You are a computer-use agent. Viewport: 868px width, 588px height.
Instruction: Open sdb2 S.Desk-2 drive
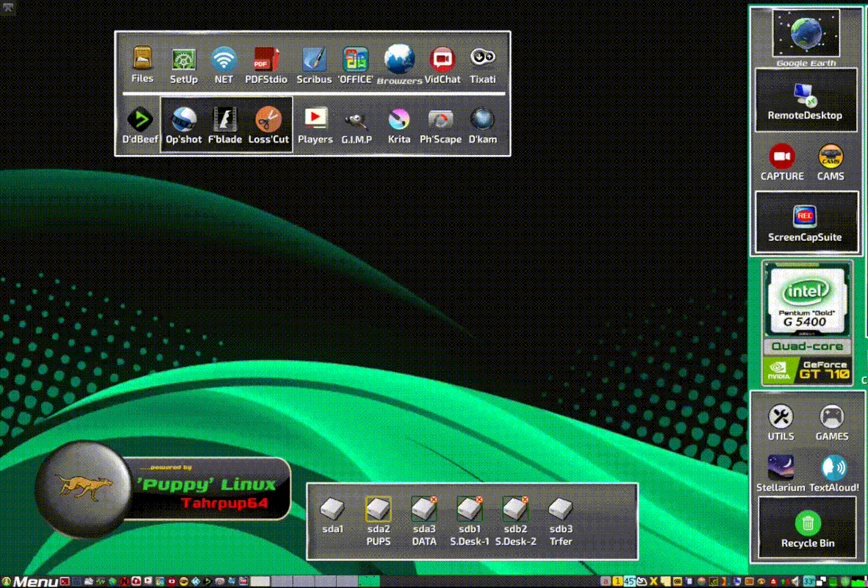tap(515, 509)
